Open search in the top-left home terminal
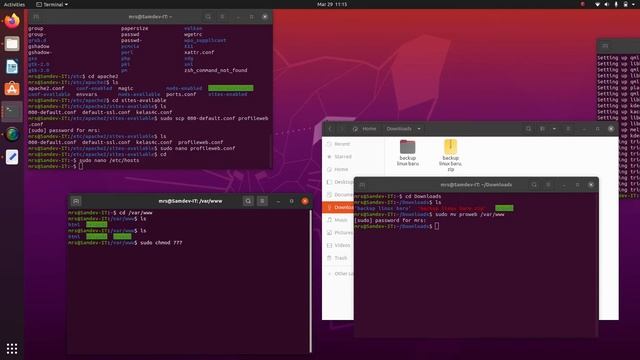The width and height of the screenshot is (640, 360). pyautogui.click(x=208, y=17)
